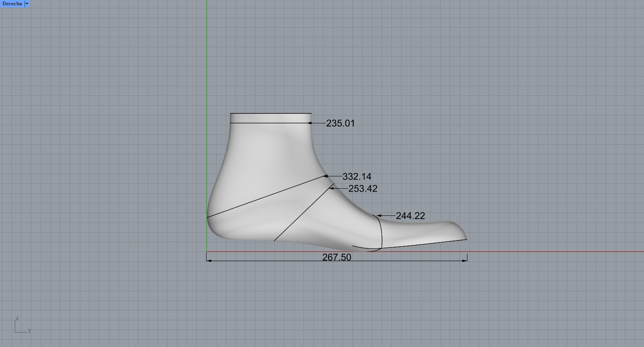The height and width of the screenshot is (347, 644).
Task: Select the 235.01 dimension text
Action: (x=340, y=123)
